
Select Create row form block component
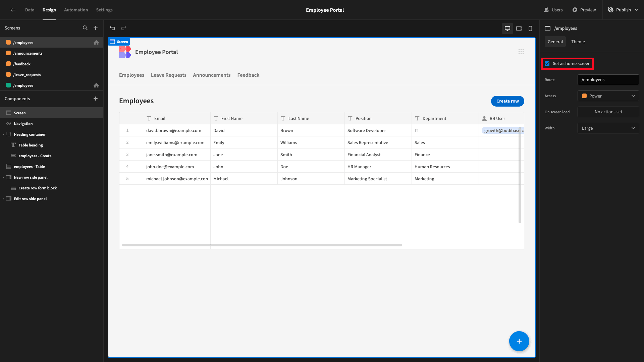[52, 188]
